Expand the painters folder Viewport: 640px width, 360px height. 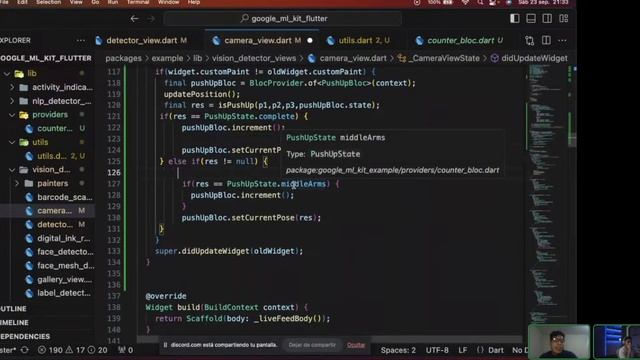coord(17,183)
